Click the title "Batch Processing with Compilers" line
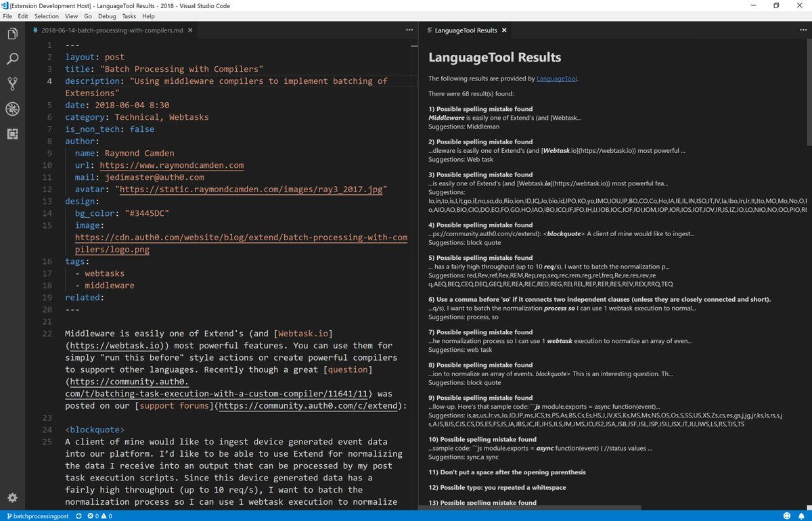 [x=164, y=69]
